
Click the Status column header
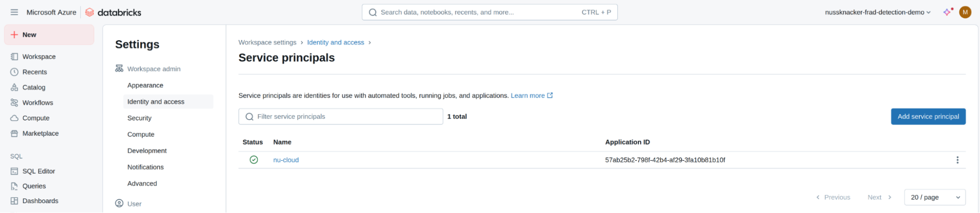click(252, 142)
